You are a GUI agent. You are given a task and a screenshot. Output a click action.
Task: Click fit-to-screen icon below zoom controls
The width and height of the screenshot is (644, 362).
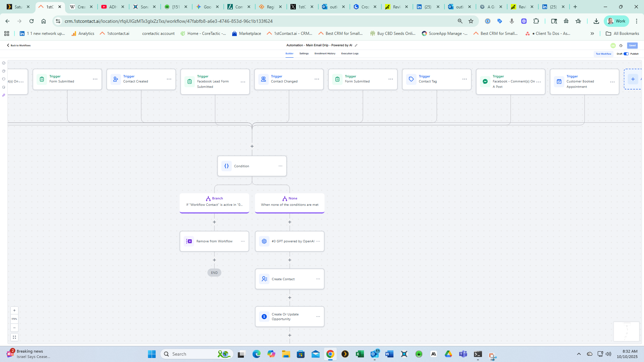(14, 337)
